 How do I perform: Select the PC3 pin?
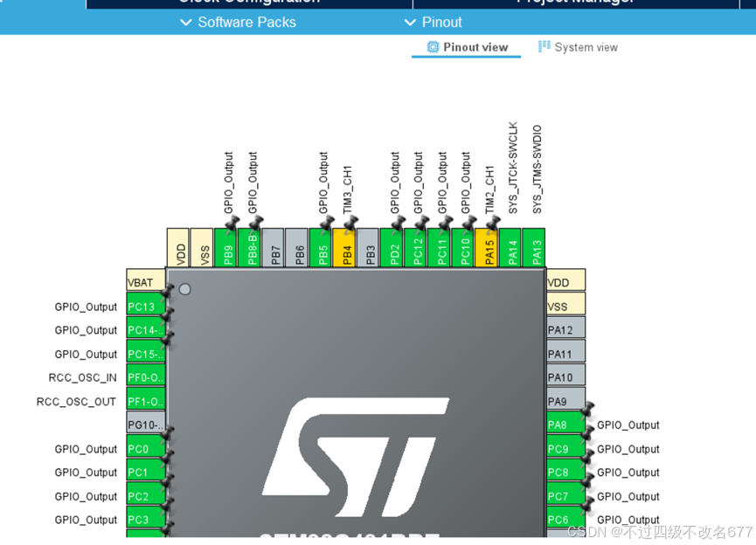146,517
